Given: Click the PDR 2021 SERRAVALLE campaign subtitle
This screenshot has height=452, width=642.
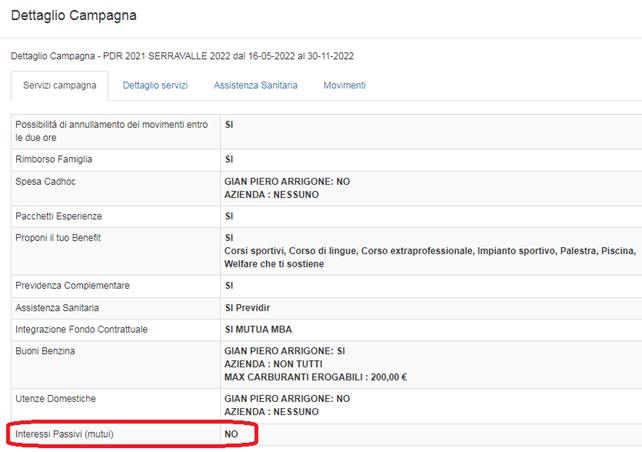Looking at the screenshot, I should pos(182,56).
